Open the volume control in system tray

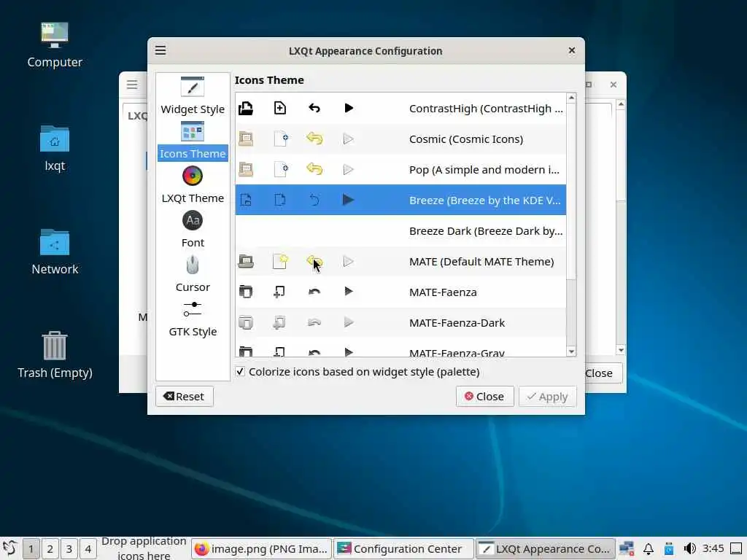click(689, 548)
